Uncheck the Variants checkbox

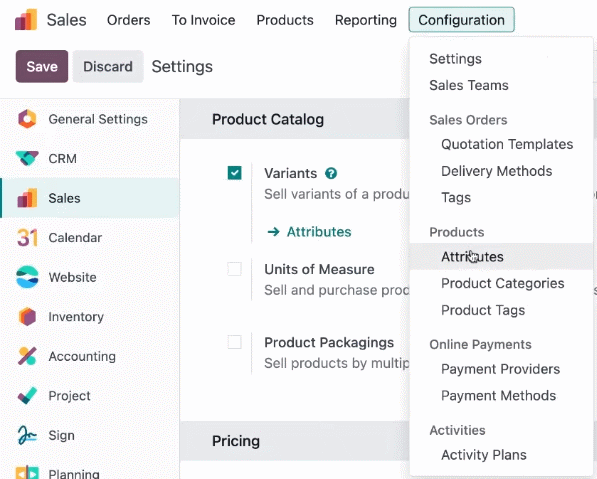235,173
